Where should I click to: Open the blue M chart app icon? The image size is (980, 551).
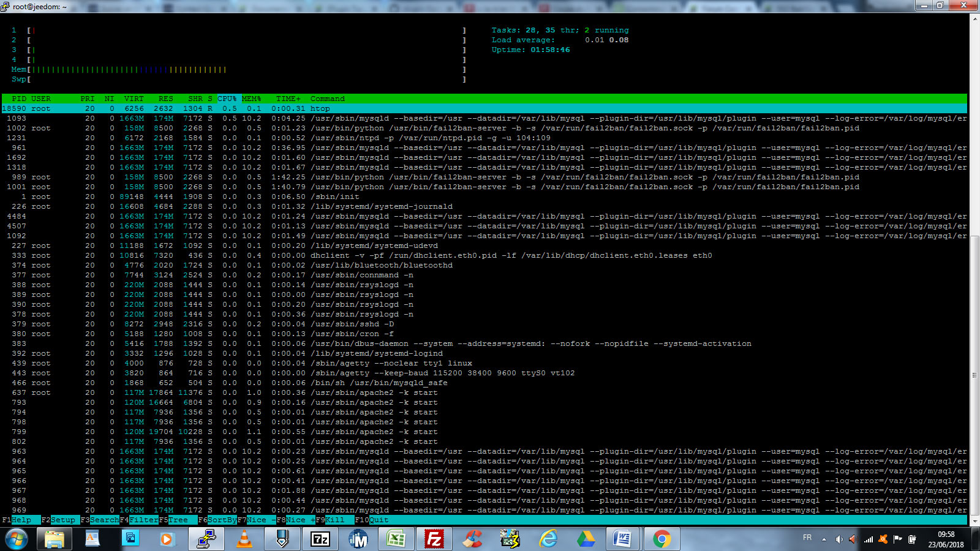(x=358, y=539)
